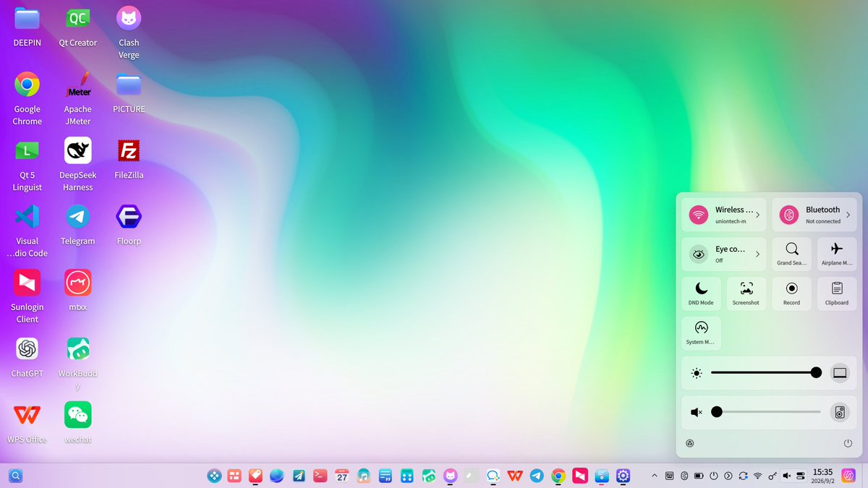Open Clipboard from the quick panel

837,294
